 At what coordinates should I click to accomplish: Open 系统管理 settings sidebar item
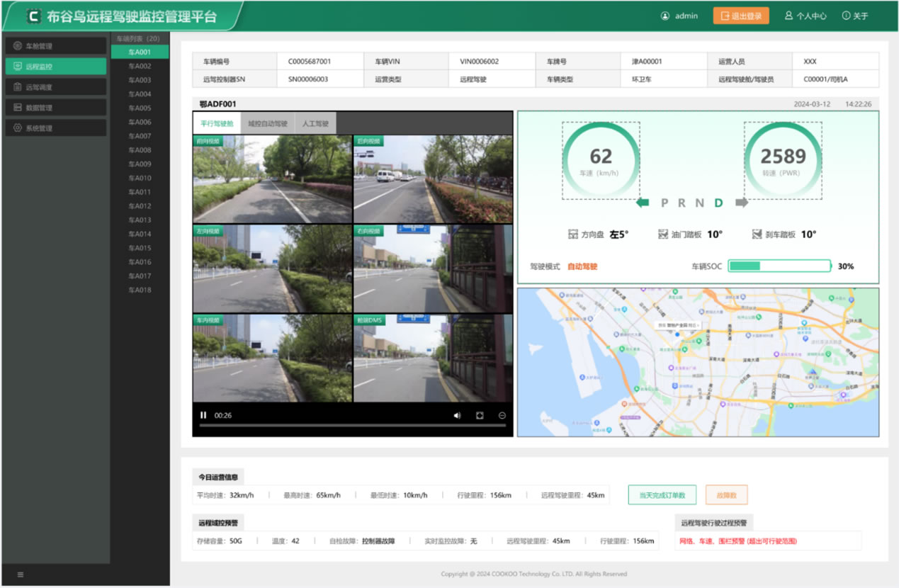tap(56, 128)
